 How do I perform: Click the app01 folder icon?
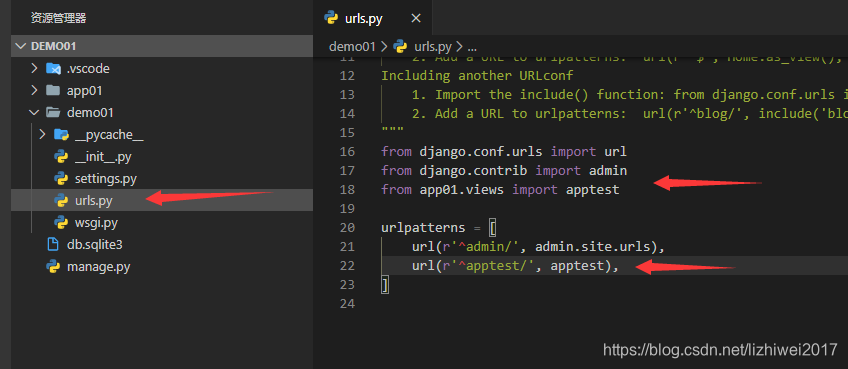(53, 91)
